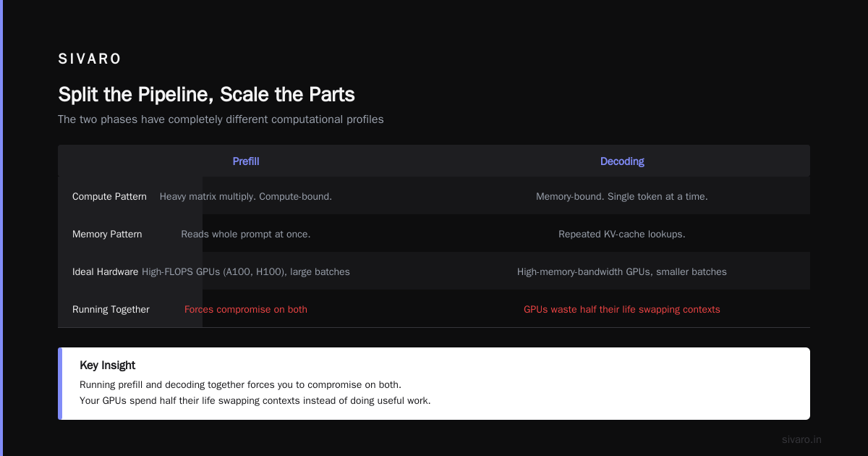Click red "GPUs waste half their life swapping contexts"
The height and width of the screenshot is (456, 868).
[622, 309]
